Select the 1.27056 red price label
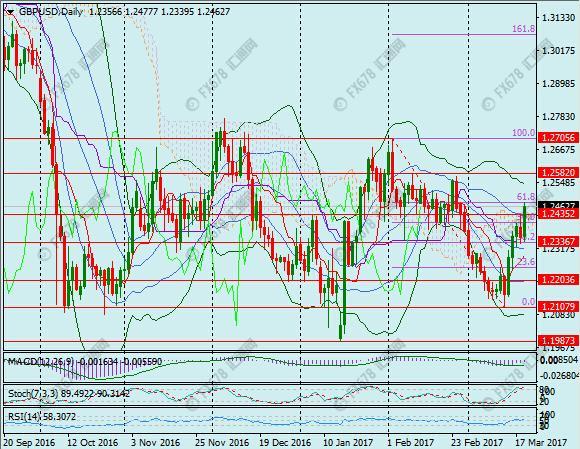Screen dimensions: 580x449 point(558,138)
